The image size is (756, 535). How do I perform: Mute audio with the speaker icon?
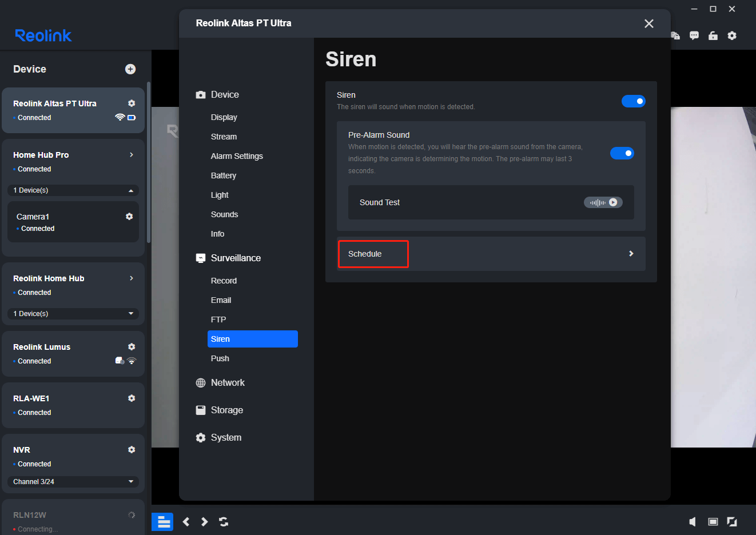pos(693,522)
